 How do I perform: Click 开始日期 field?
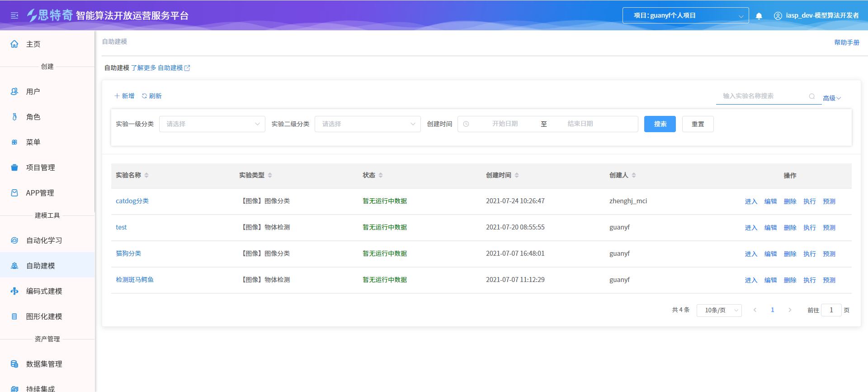click(x=505, y=124)
